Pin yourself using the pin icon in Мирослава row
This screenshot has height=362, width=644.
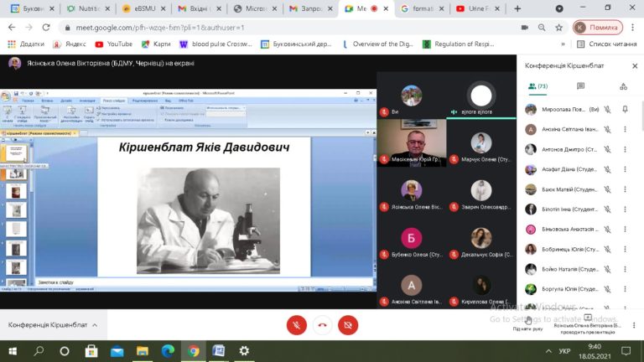(x=625, y=109)
